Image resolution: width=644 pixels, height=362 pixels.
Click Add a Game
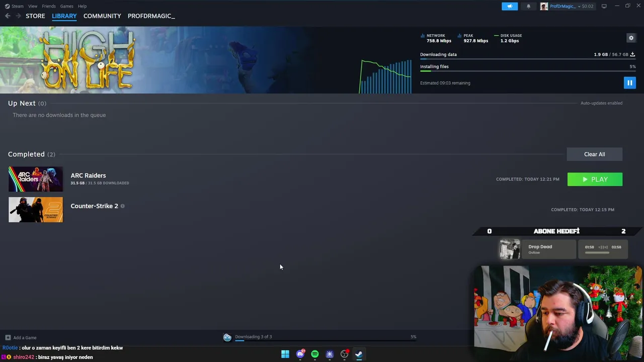click(x=25, y=338)
